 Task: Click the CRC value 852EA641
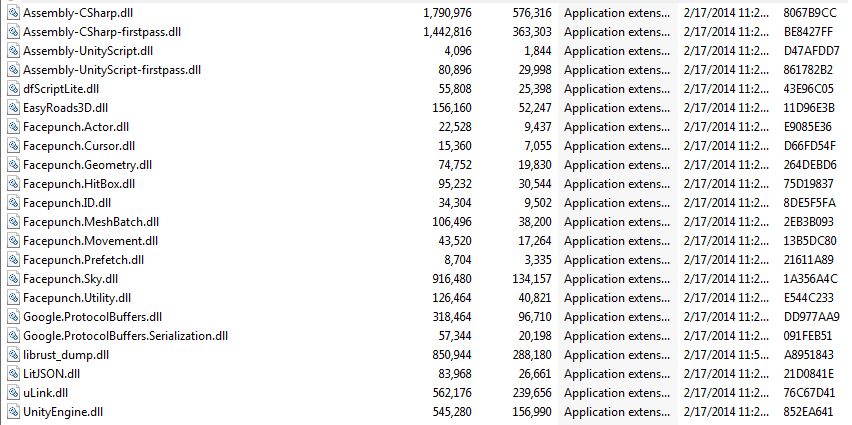pos(809,412)
